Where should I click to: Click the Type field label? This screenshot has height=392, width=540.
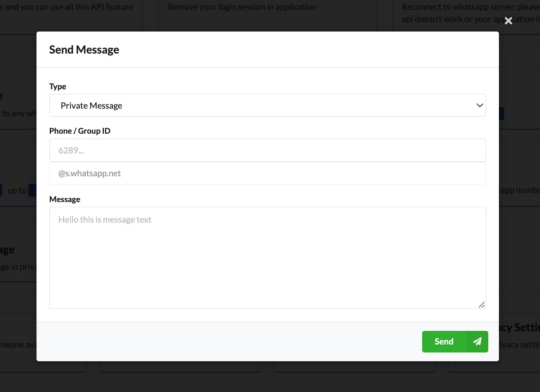[x=58, y=87]
